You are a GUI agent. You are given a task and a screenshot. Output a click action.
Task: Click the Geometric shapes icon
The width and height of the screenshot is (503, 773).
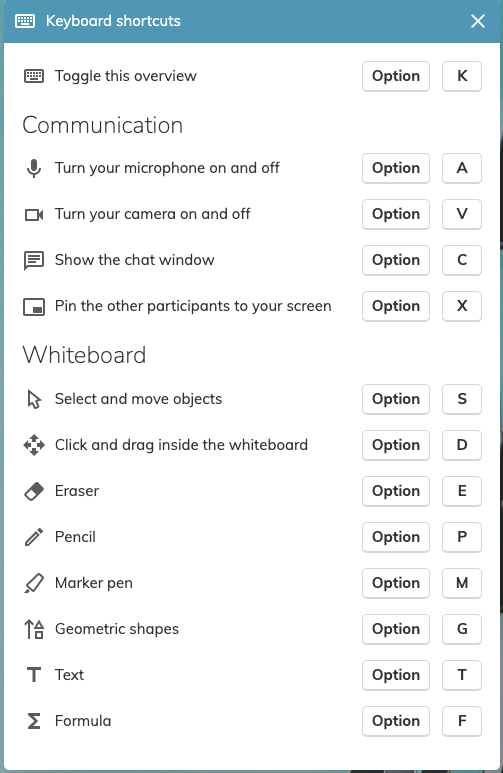pyautogui.click(x=34, y=629)
